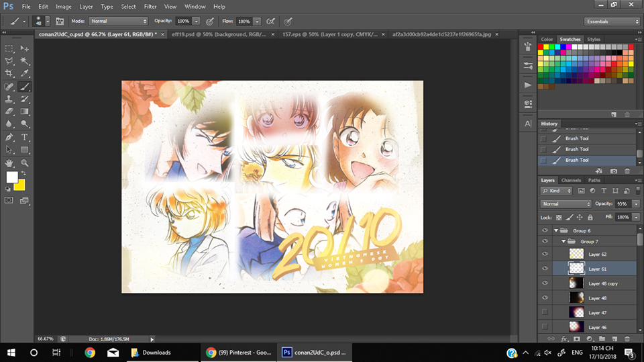
Task: Select the Hand tool
Action: [9, 163]
